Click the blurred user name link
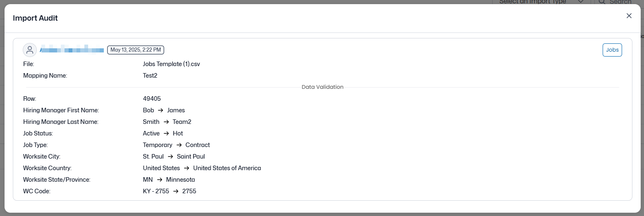 (x=72, y=50)
